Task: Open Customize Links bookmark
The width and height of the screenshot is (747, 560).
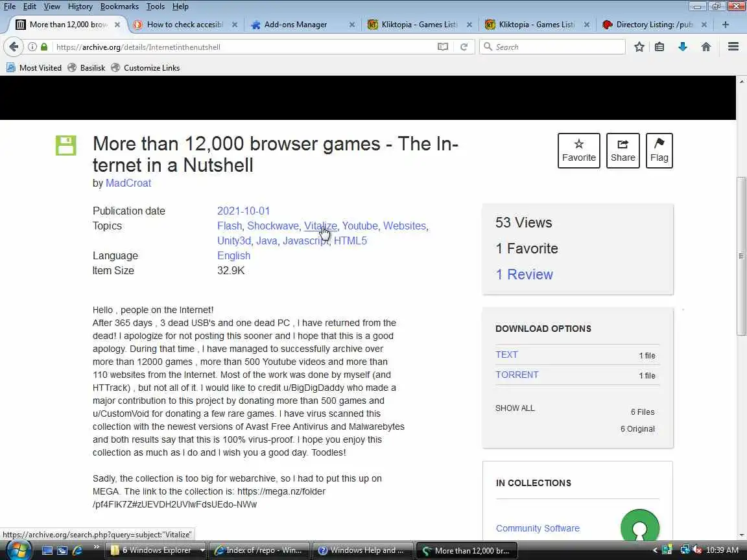Action: [x=145, y=67]
